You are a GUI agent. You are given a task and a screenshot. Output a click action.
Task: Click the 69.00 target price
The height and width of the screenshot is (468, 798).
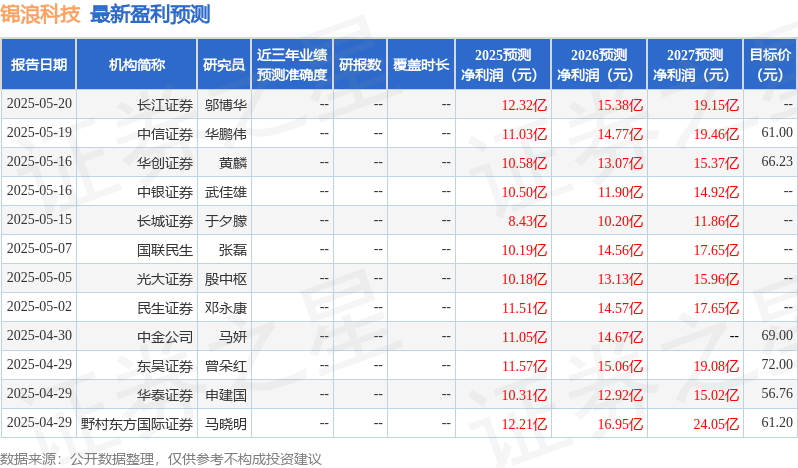pos(777,336)
